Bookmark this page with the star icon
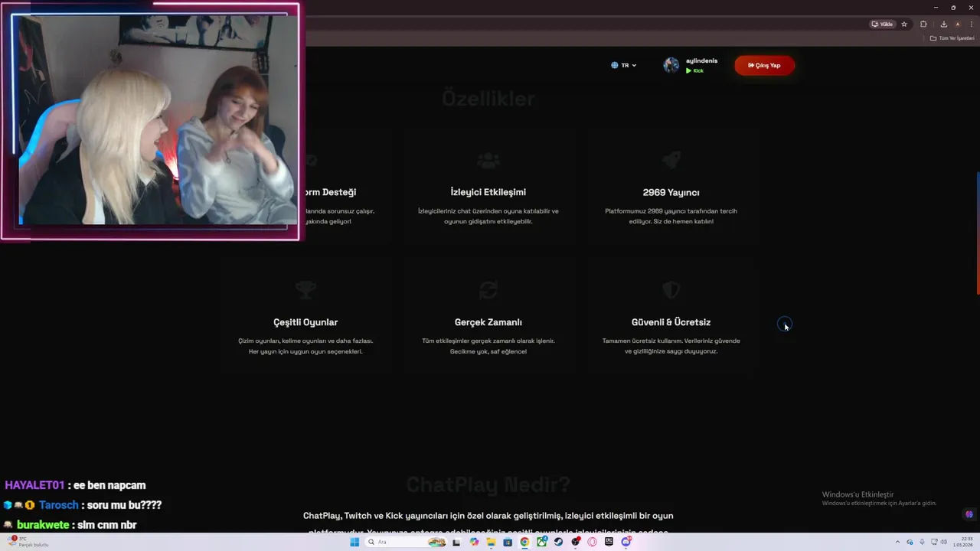Viewport: 980px width, 551px height. coord(904,24)
